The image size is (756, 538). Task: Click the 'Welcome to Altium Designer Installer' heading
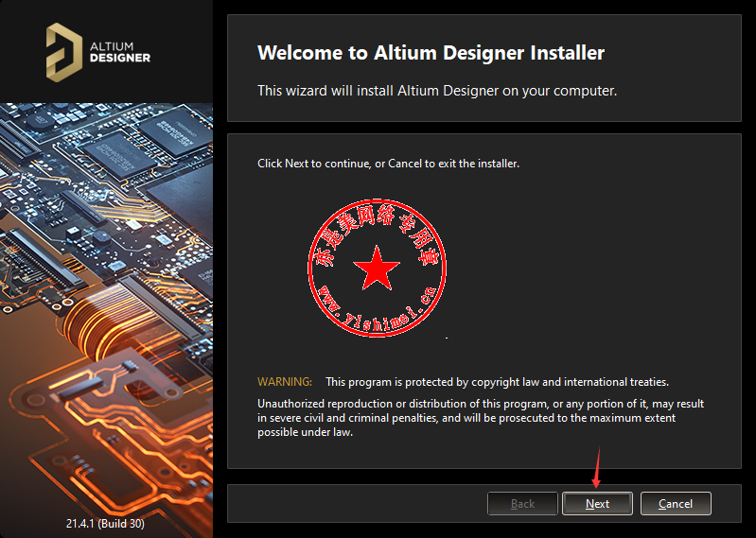(x=431, y=53)
